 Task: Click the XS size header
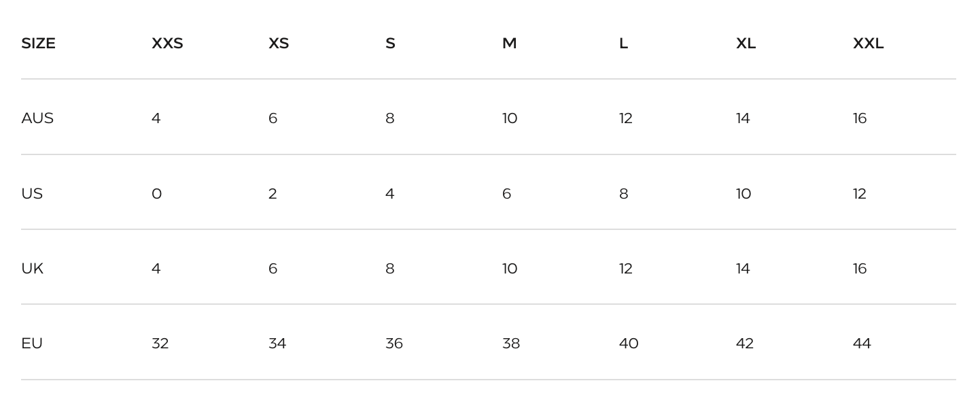(x=279, y=44)
